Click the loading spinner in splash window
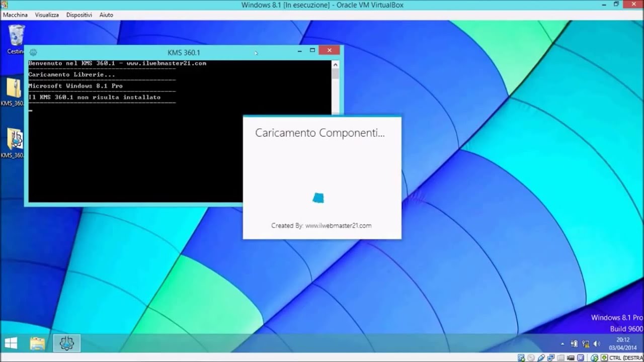 click(x=318, y=198)
